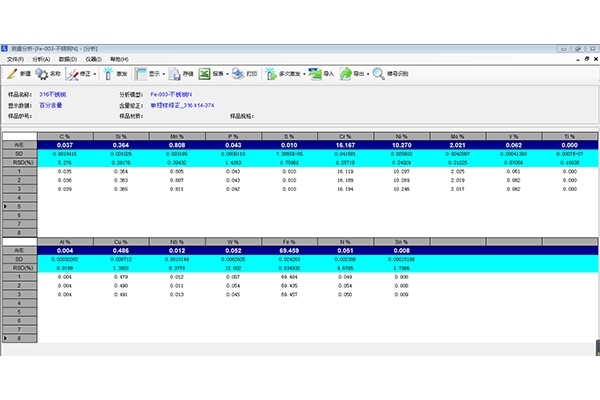Open the 仪器(I) menu
This screenshot has height=400, width=600.
point(91,59)
